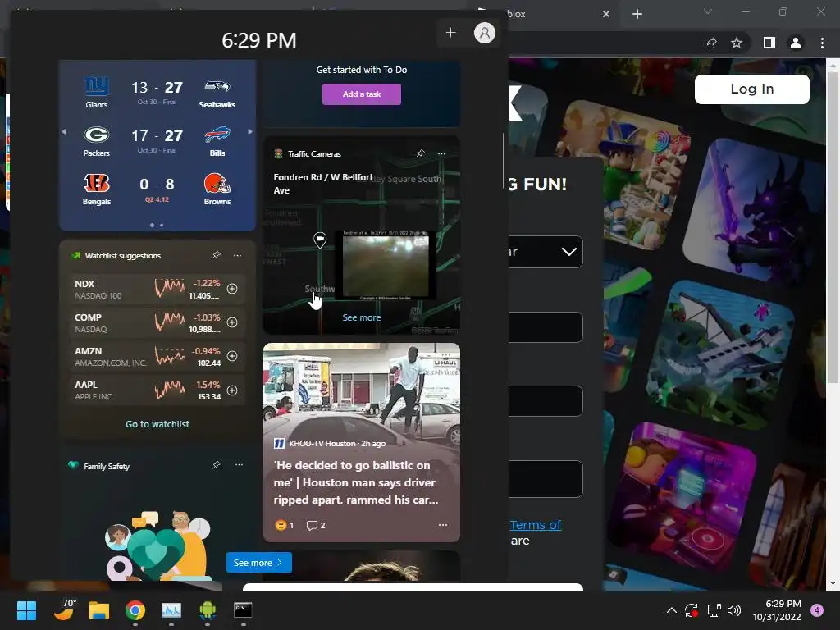The width and height of the screenshot is (840, 630).
Task: Click the Roblox Log In button
Action: coord(751,89)
